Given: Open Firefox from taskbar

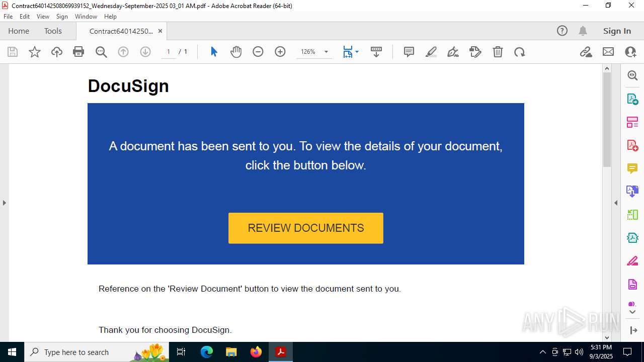Looking at the screenshot, I should pos(256,352).
